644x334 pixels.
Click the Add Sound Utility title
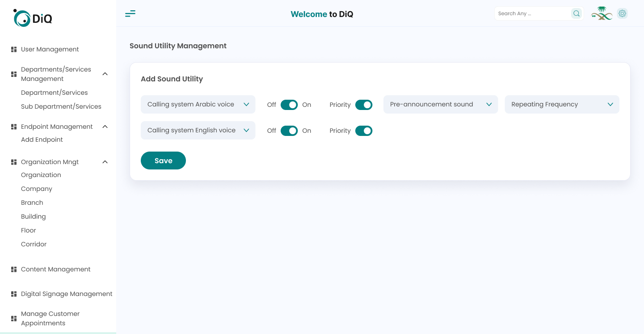pos(172,79)
